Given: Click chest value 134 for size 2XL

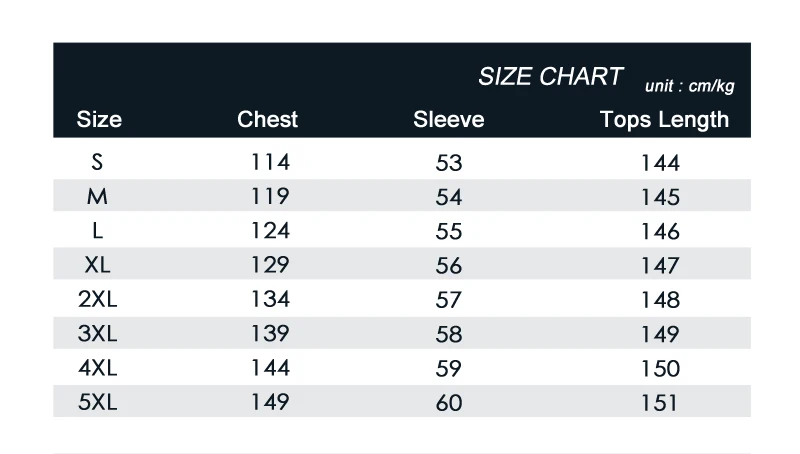Looking at the screenshot, I should click(269, 299).
